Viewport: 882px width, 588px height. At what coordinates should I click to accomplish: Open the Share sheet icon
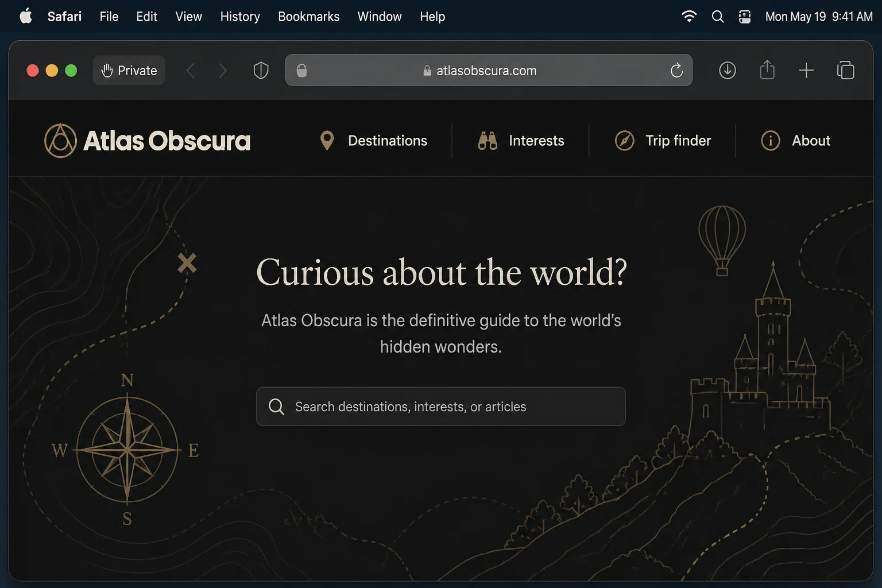pos(767,70)
